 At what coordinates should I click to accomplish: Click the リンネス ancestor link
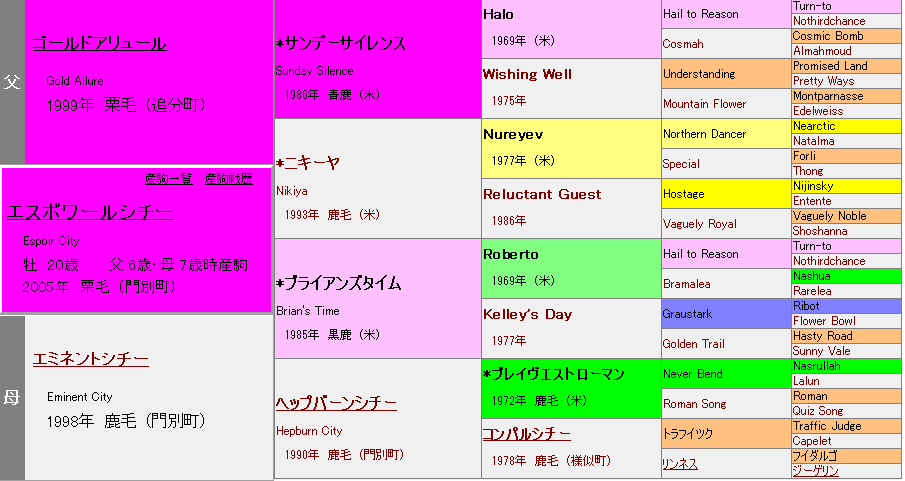point(680,464)
